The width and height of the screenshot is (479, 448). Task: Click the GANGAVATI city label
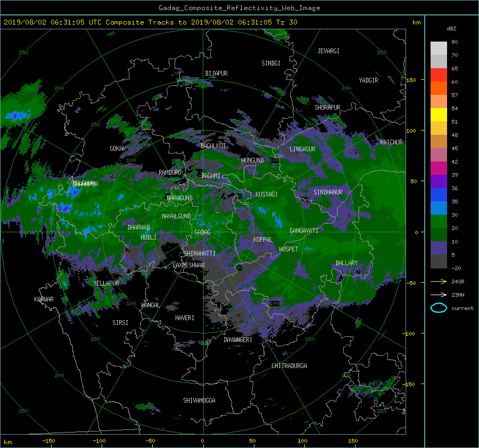click(x=304, y=231)
